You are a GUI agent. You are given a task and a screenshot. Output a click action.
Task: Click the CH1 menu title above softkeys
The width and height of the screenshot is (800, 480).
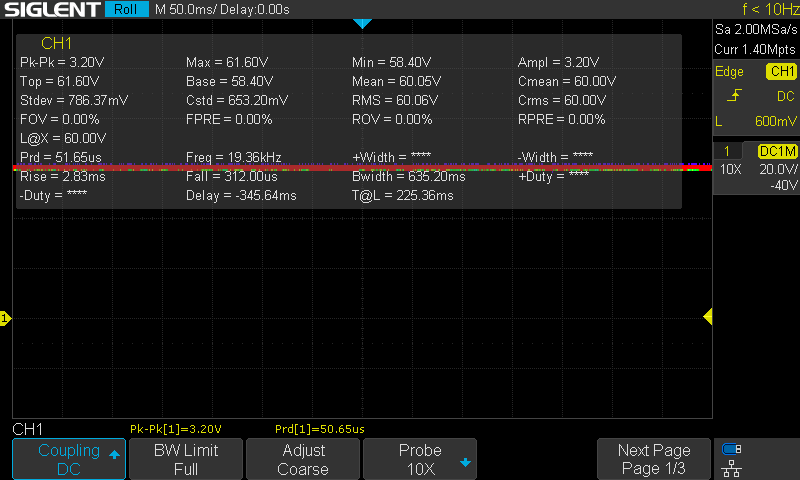(x=27, y=429)
